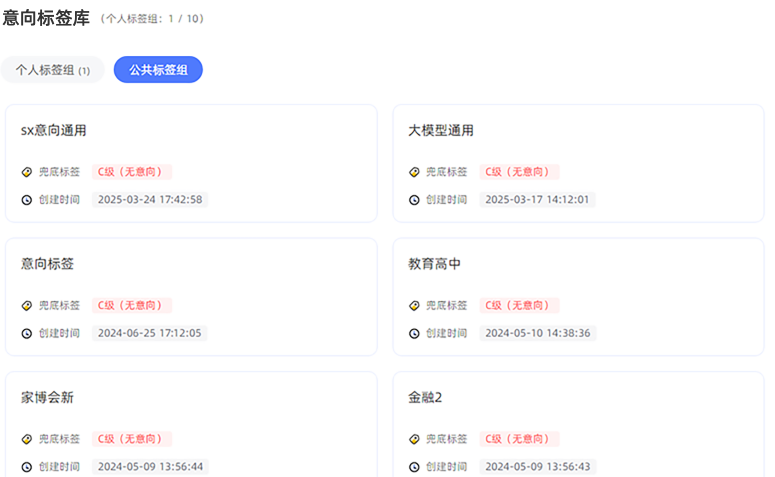Open the 家博会新 tag group title
Screen dimensions: 775x477
47,397
